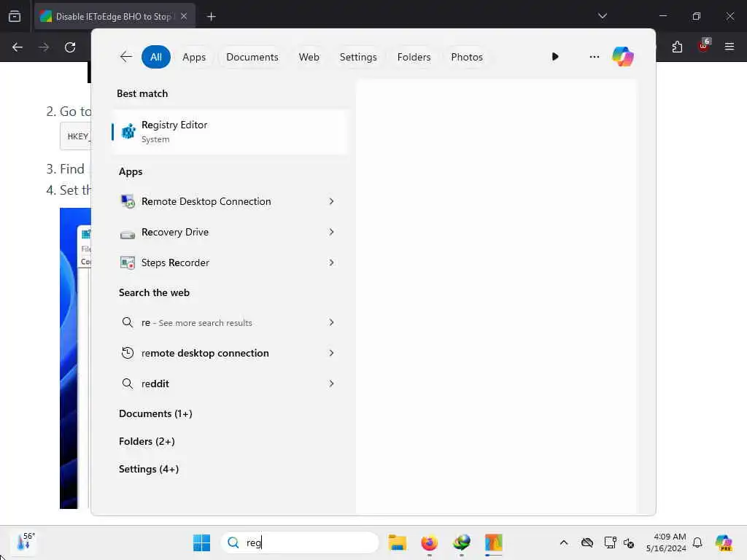Click the Copilot icon in search panel
747x560 pixels.
click(x=623, y=57)
